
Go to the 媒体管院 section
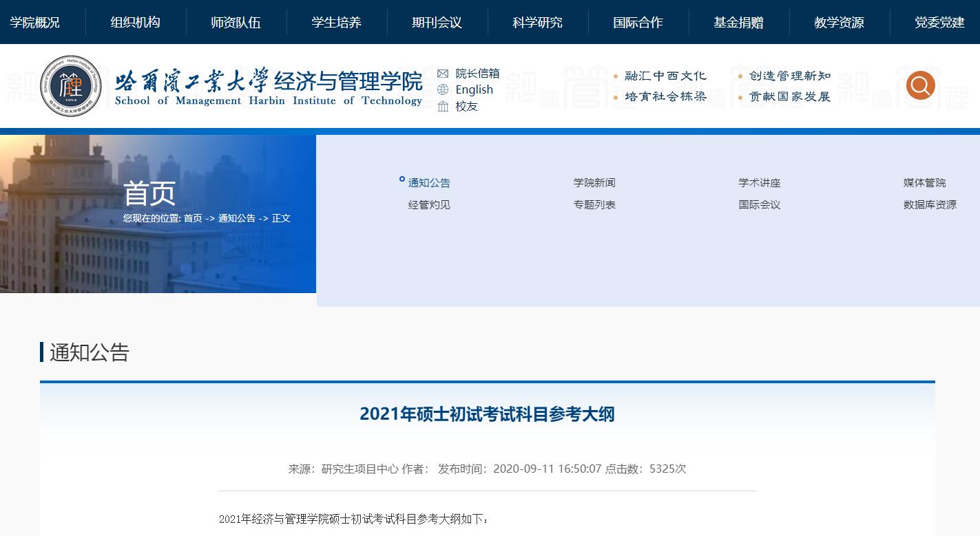coord(924,183)
